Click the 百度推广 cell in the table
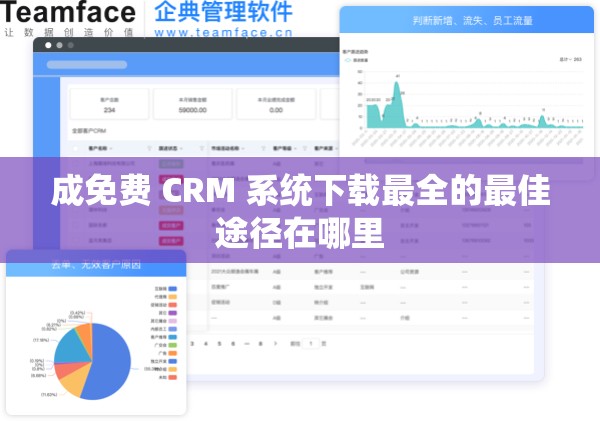Viewport: 600px width, 421px height. pos(220,287)
